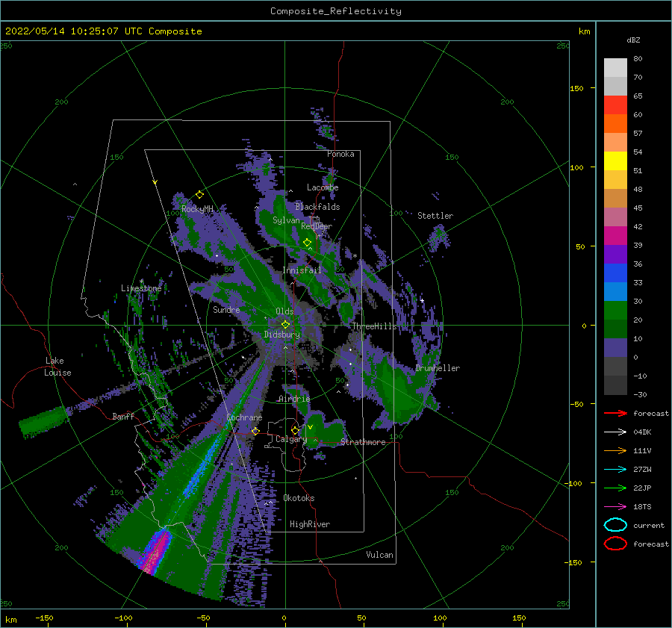Screen dimensions: 672x628
Task: Select the Didsbury town label
Action: coord(282,335)
